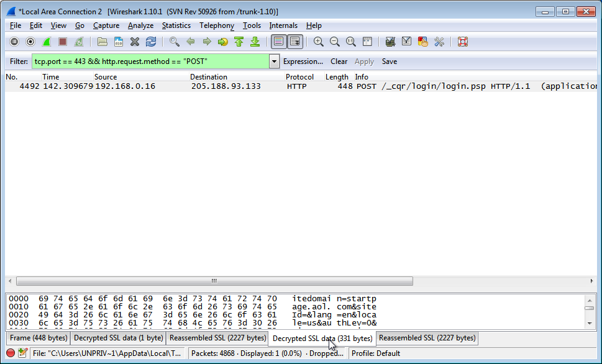The width and height of the screenshot is (602, 364).
Task: Toggle auto scroll during live capture
Action: tap(295, 42)
